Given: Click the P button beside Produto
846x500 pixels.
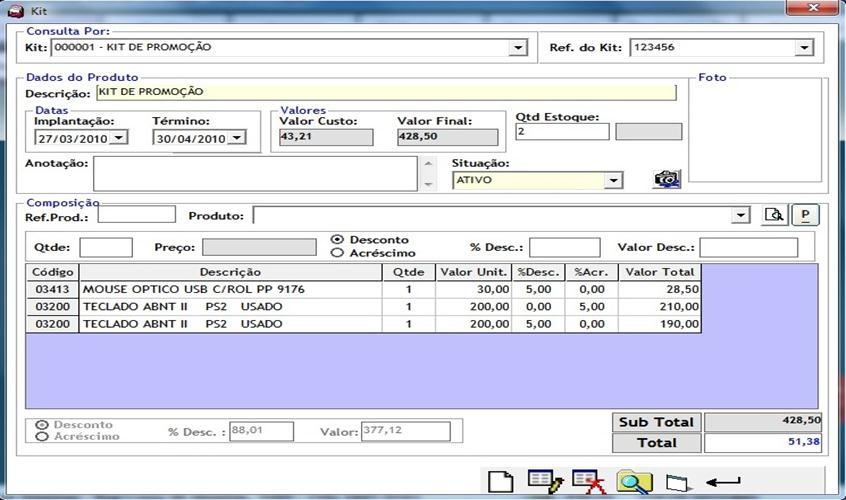Looking at the screenshot, I should 806,215.
